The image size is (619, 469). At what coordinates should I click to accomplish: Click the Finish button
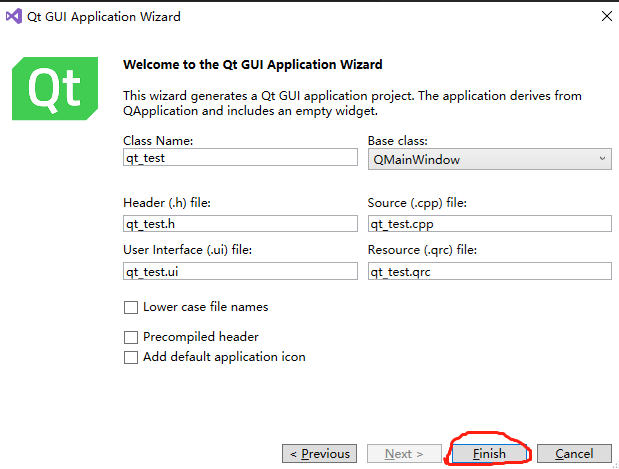pyautogui.click(x=489, y=454)
